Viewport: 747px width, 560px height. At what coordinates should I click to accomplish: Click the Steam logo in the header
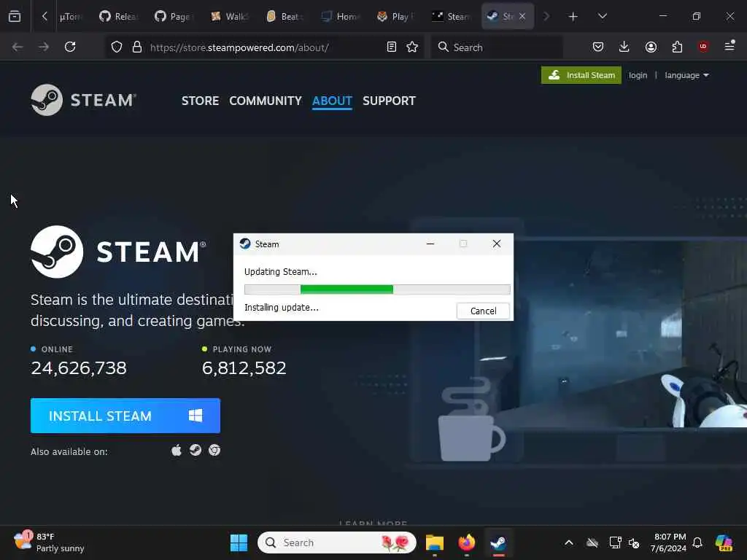[x=83, y=100]
